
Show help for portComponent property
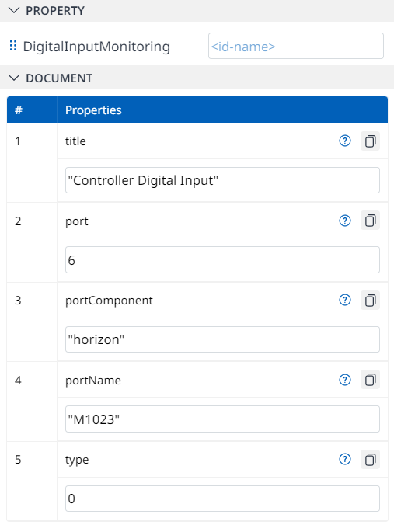[345, 300]
